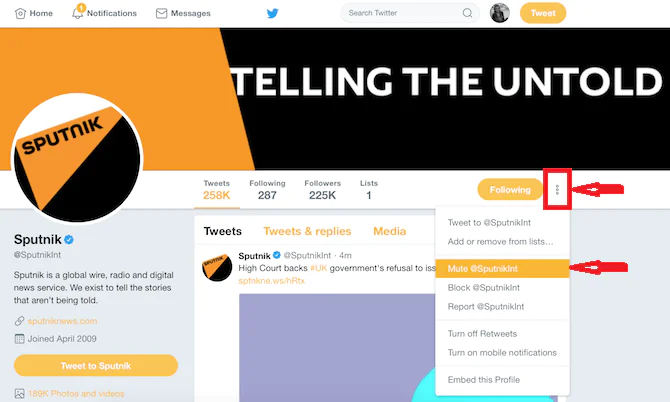The image size is (670, 402).
Task: Click the search magnifier icon
Action: [467, 13]
